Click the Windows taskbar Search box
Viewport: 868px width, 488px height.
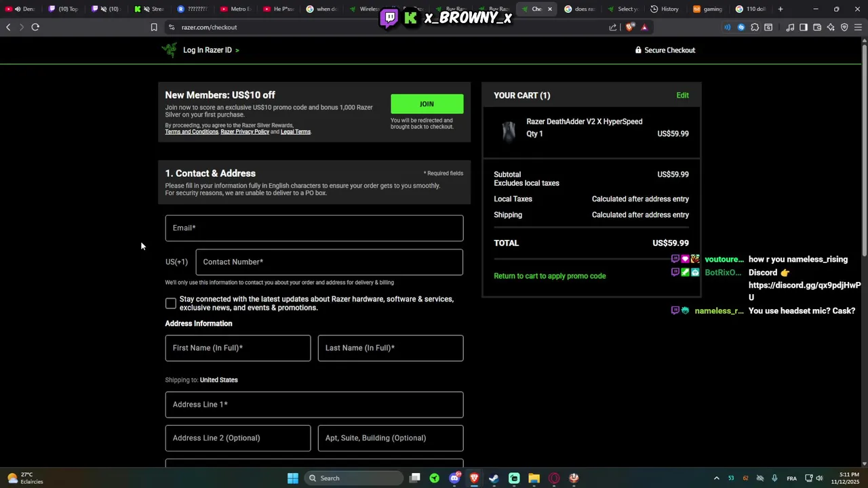[x=353, y=478]
